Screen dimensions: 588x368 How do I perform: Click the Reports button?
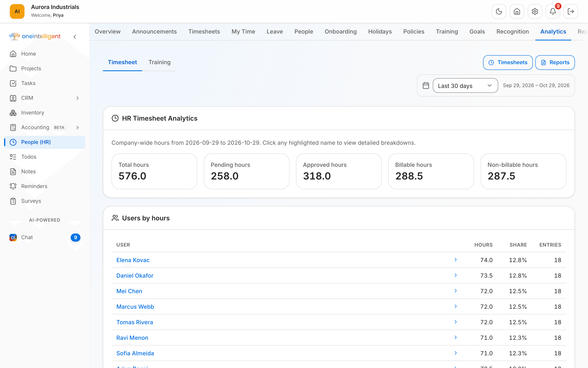click(x=555, y=63)
